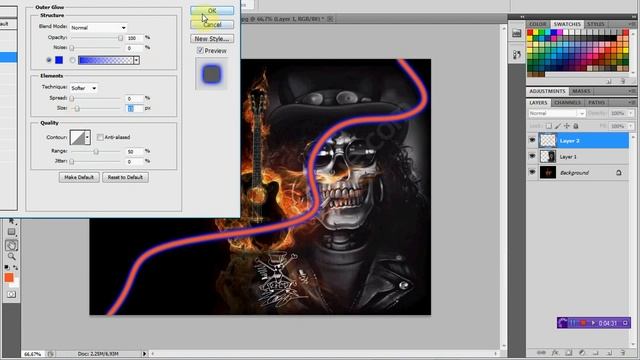Switch to the Styles panel tab
Screen dimensions: 640x360
pyautogui.click(x=596, y=24)
